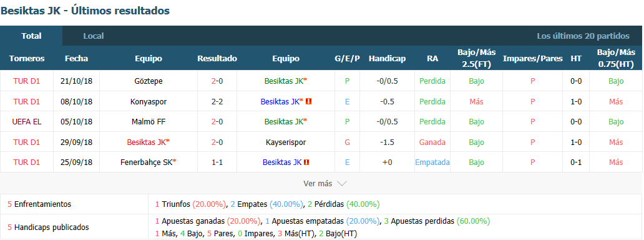Click the Impares/Pares column header
This screenshot has width=644, height=240.
(x=532, y=59)
